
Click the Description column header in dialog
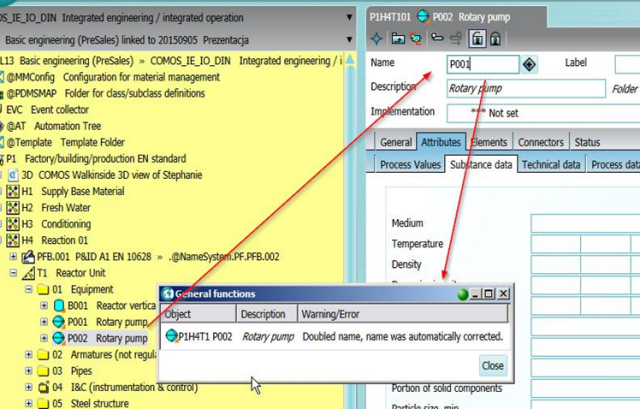(267, 314)
